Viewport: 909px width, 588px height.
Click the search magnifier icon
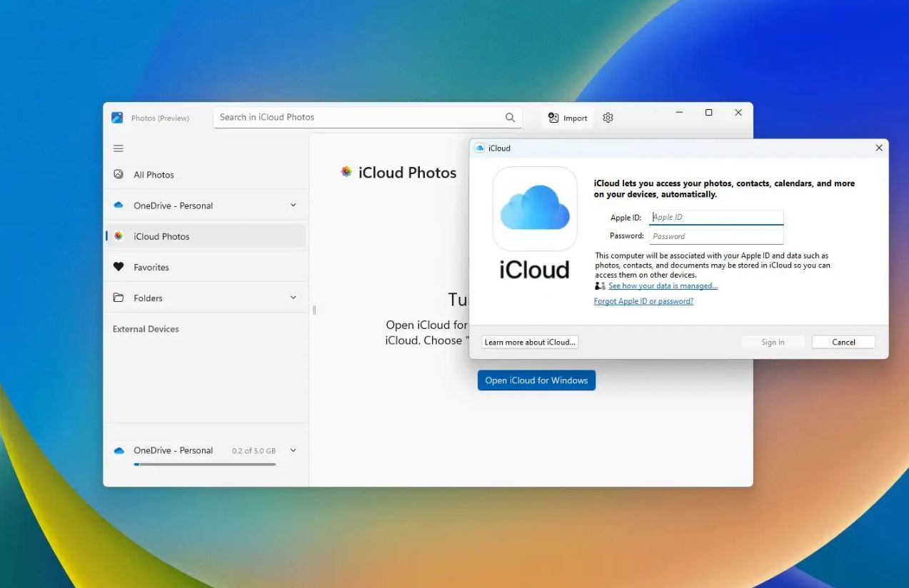[x=510, y=118]
